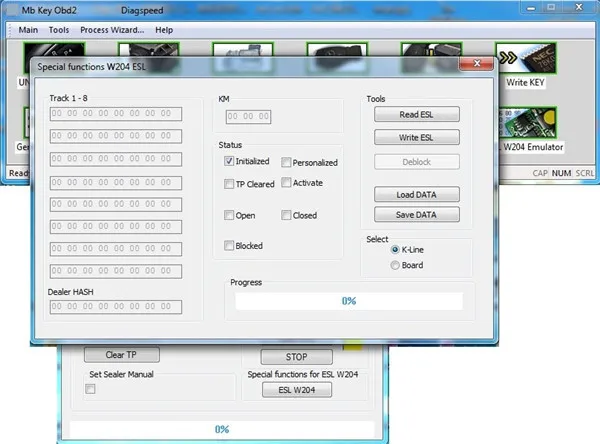This screenshot has width=600, height=444.
Task: Click the Load DATA button
Action: point(417,194)
